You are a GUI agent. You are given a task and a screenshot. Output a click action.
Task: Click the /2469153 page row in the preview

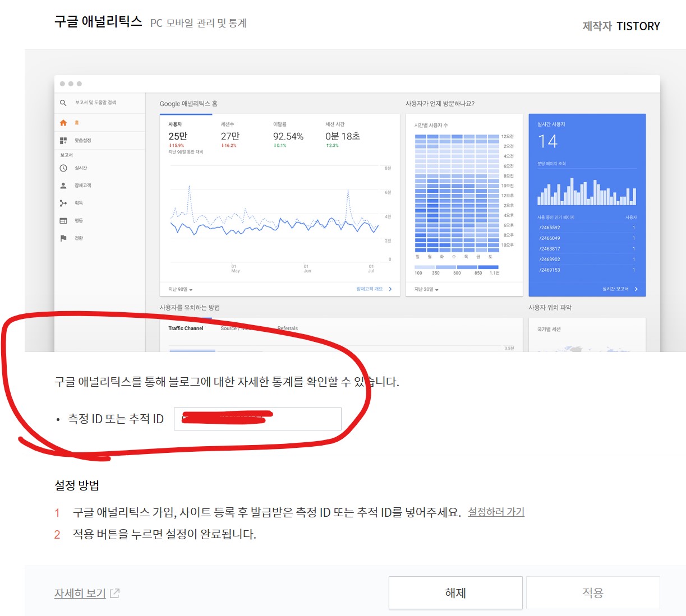coord(587,270)
